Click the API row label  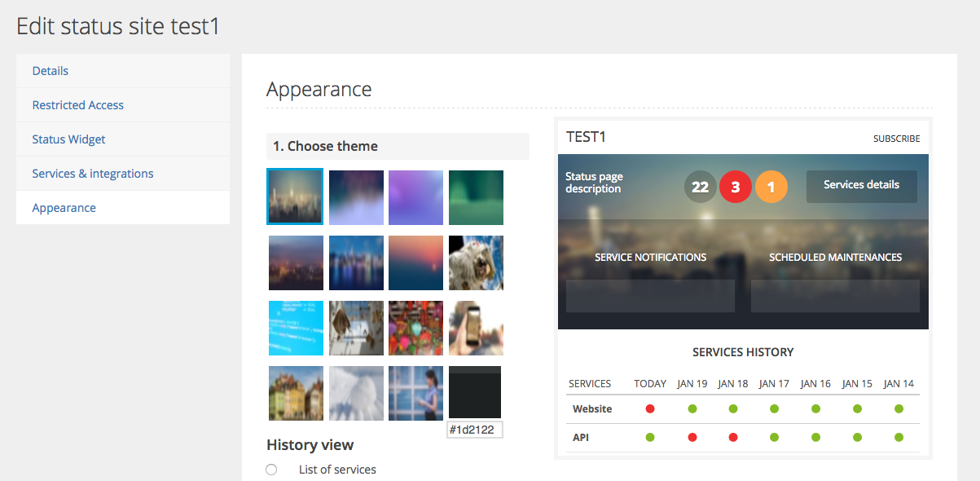tap(581, 438)
